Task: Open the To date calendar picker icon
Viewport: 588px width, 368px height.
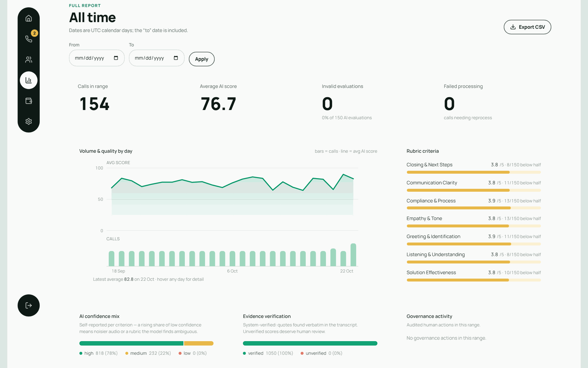Action: pos(176,58)
